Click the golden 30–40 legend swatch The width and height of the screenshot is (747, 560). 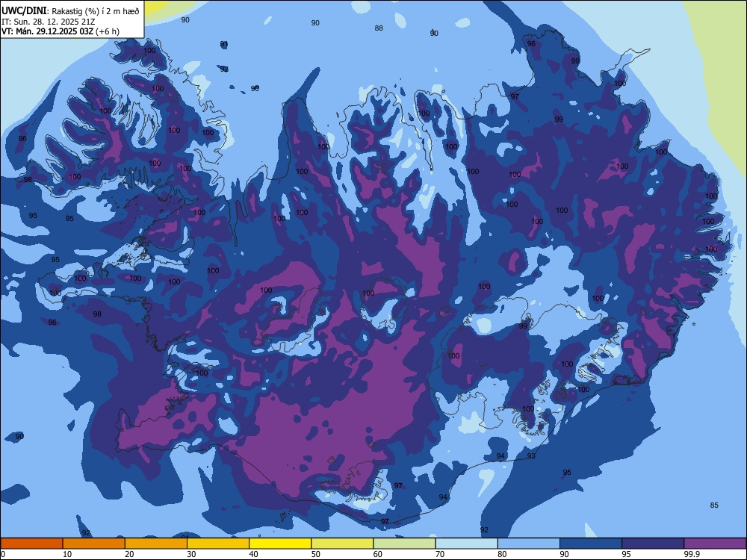click(218, 544)
